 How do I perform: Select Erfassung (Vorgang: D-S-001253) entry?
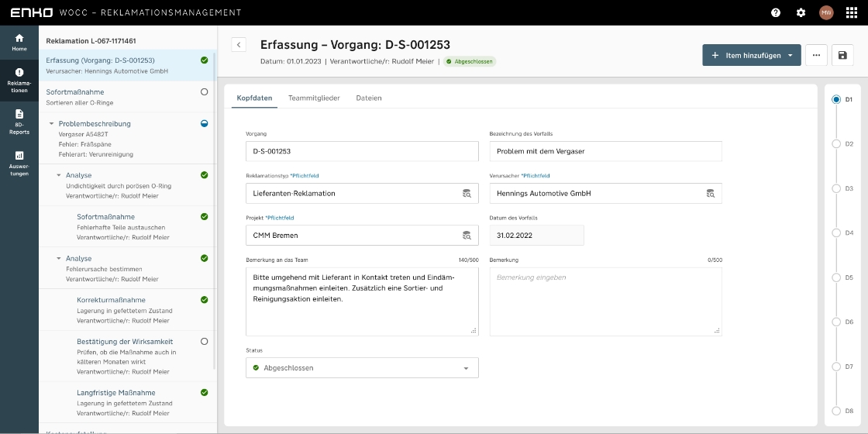pos(127,65)
